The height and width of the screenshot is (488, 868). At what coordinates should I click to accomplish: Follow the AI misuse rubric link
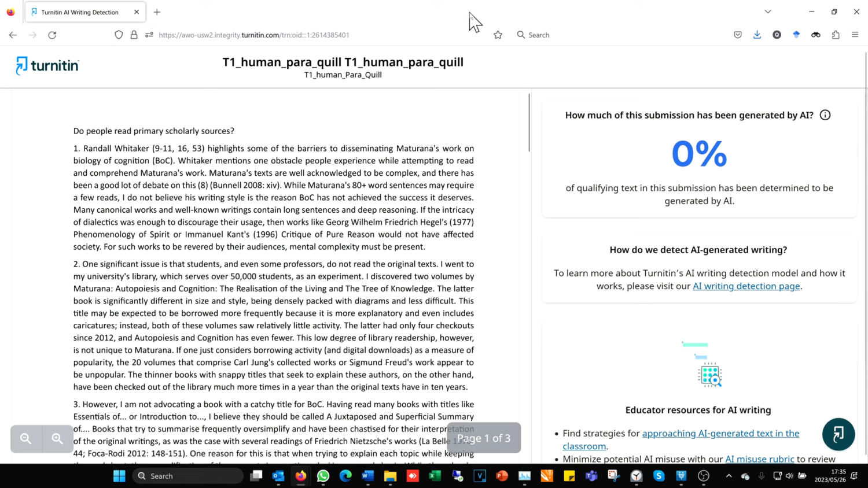pyautogui.click(x=759, y=459)
